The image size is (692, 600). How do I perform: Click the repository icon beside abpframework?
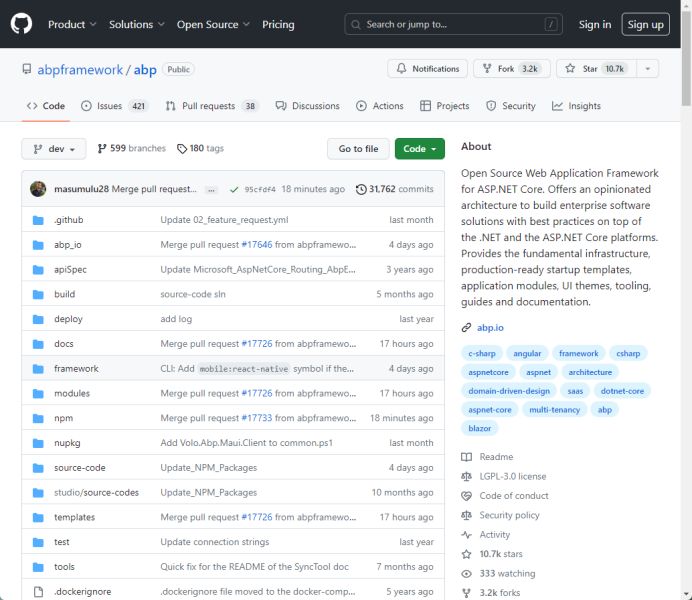point(27,69)
